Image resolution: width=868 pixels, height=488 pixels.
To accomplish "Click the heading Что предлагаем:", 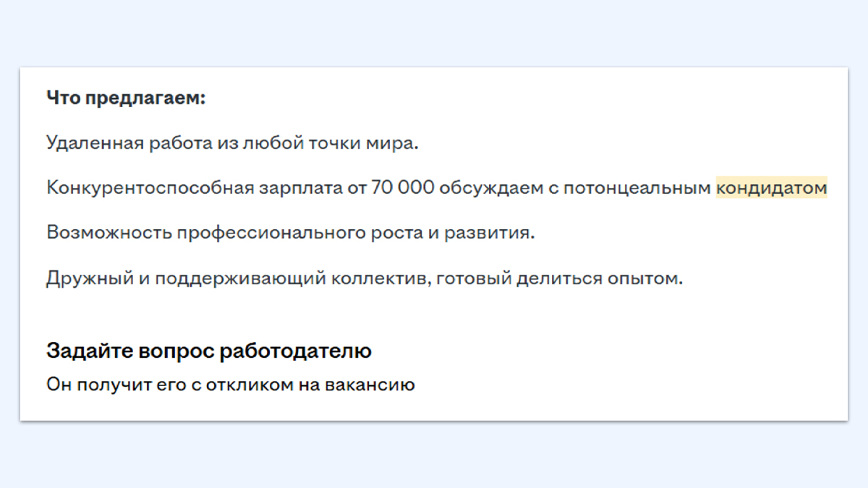I will 127,98.
